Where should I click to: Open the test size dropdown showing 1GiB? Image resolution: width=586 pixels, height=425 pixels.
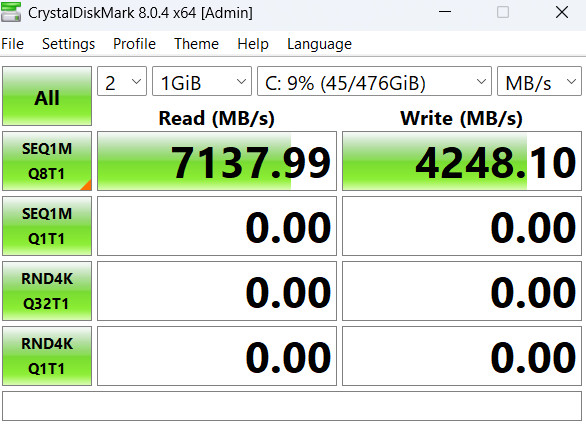(x=202, y=81)
